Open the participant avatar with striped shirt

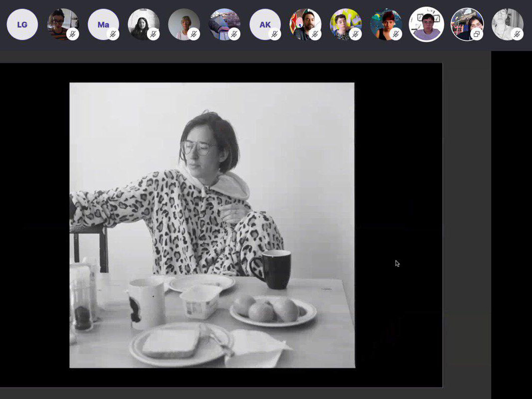63,24
